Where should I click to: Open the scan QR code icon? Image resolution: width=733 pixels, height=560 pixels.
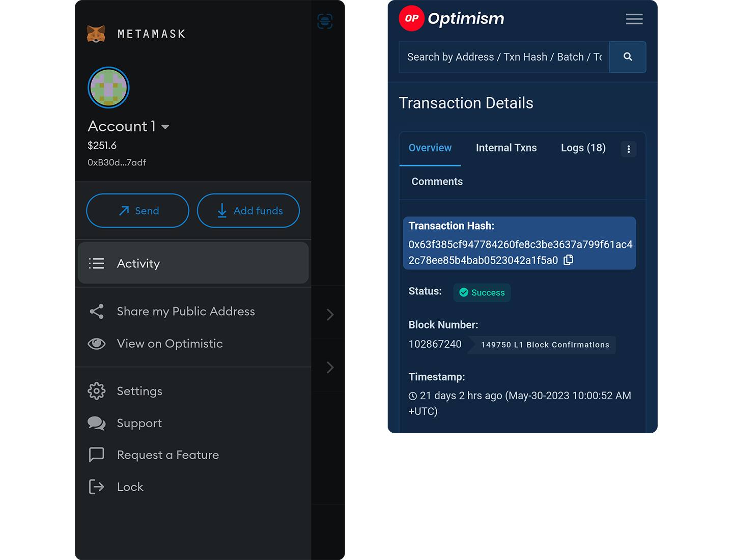325,21
